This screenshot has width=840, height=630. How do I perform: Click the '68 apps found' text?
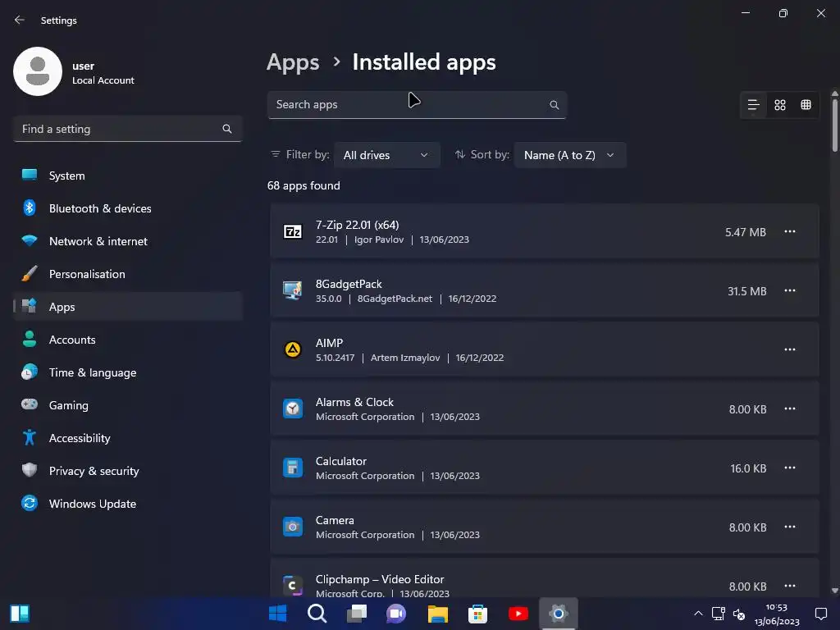[x=304, y=185]
